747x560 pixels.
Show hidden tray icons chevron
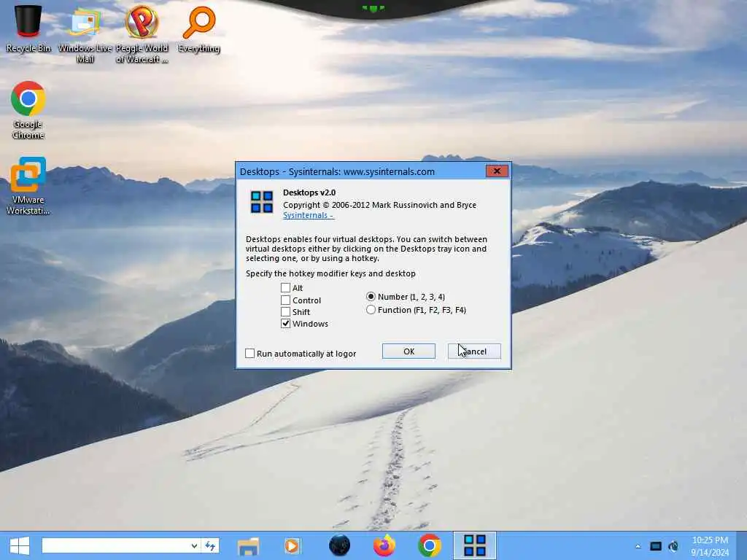point(638,546)
